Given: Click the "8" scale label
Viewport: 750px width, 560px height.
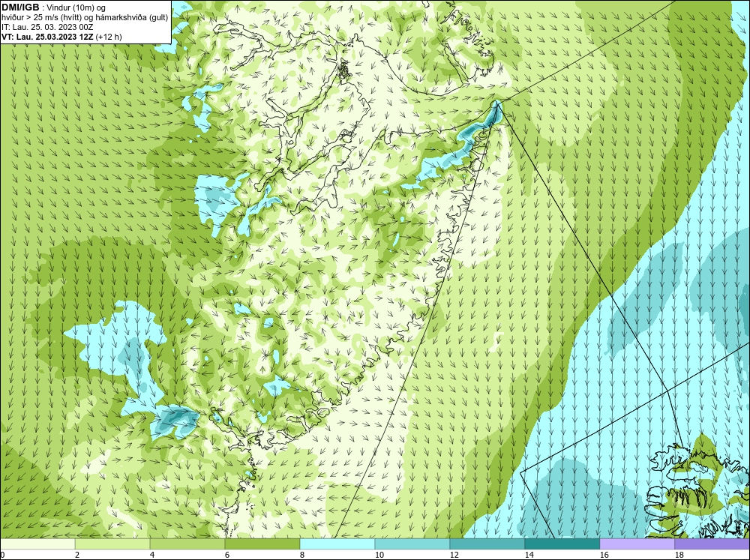Looking at the screenshot, I should [x=302, y=555].
